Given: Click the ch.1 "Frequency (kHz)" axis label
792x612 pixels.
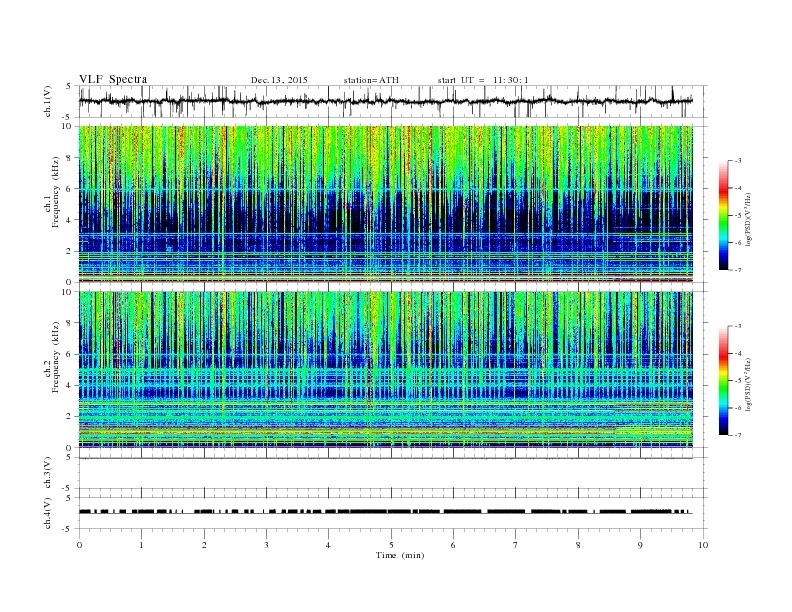Looking at the screenshot, I should tap(56, 192).
